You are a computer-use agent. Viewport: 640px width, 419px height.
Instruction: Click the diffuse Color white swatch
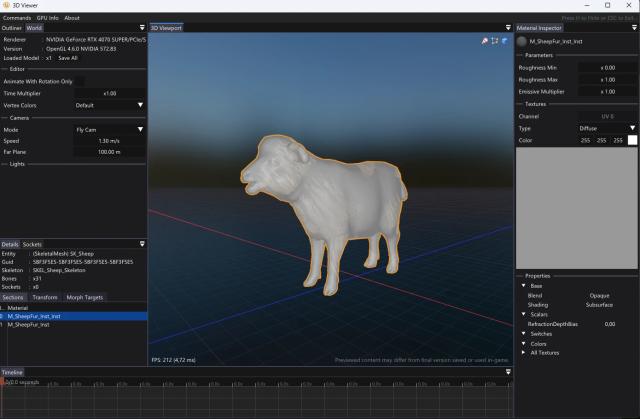coord(632,140)
